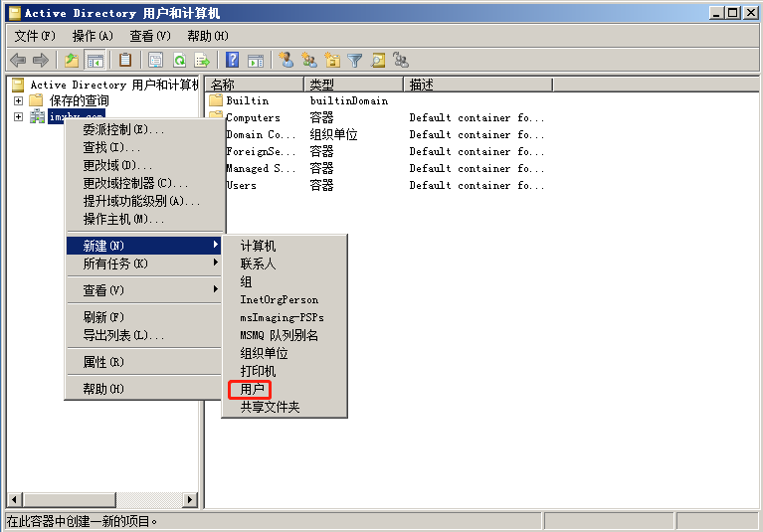Choose 委派控制(E)... from the context menu
Screen dimensions: 763x532
coord(144,129)
